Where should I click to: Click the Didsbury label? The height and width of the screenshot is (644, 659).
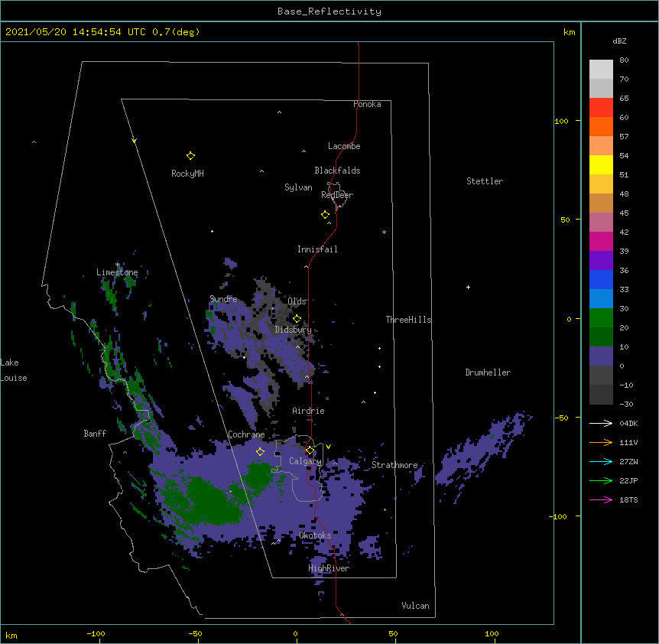pos(294,330)
